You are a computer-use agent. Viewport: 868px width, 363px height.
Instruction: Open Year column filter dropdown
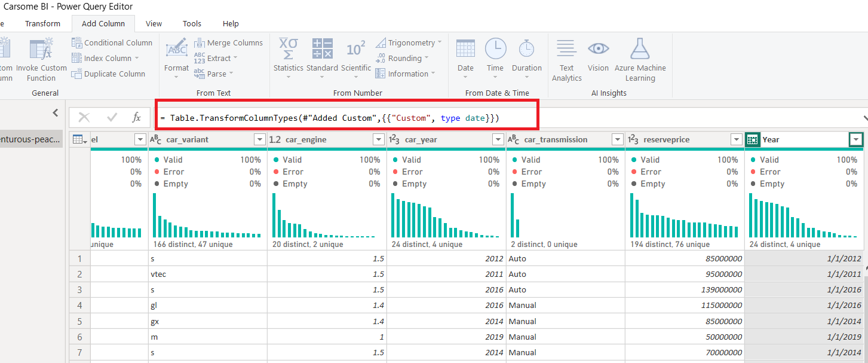[856, 139]
